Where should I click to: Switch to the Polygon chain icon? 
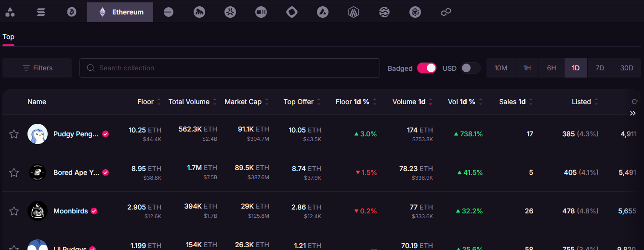click(x=446, y=12)
